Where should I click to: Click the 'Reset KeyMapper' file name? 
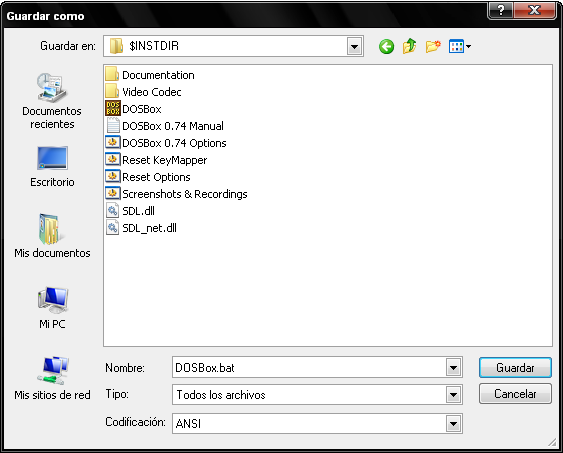(164, 160)
